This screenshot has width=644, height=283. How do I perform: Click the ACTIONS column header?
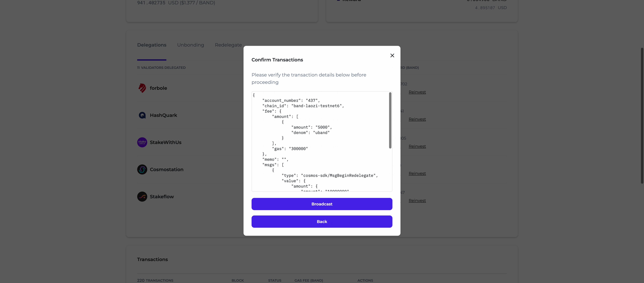coord(365,280)
